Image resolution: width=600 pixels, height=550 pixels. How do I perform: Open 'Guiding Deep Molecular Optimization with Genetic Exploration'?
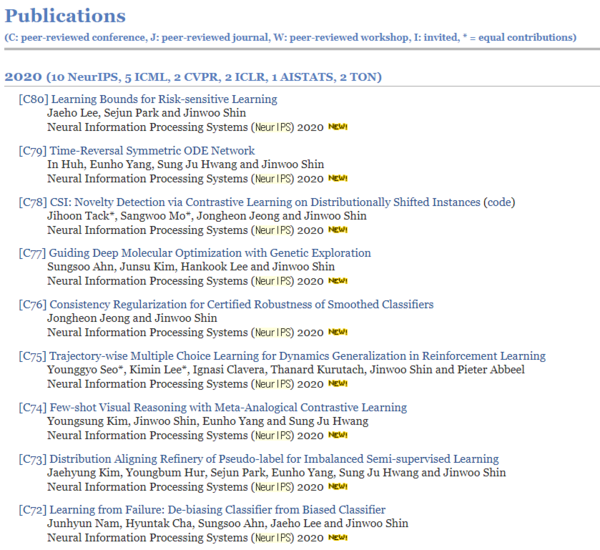pyautogui.click(x=210, y=253)
